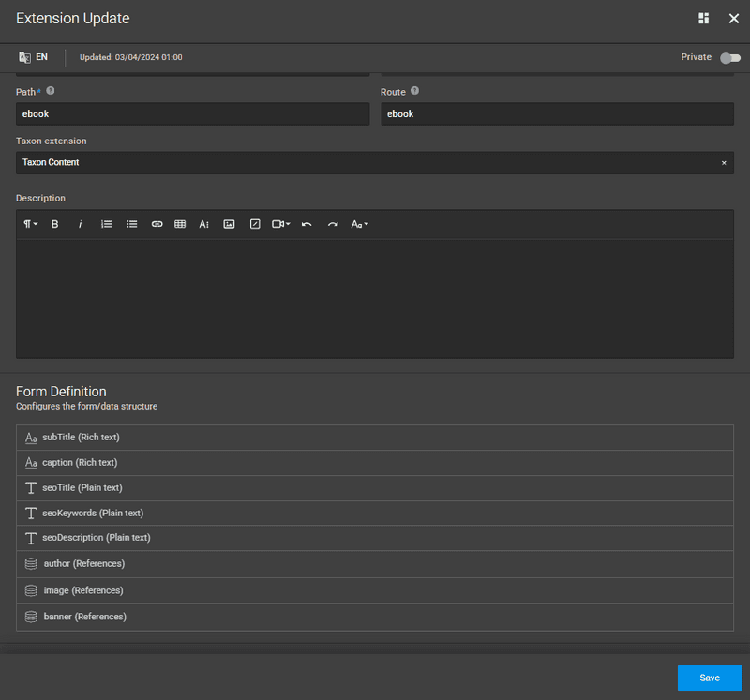Toggle bold formatting in Description editor
Screen dimensions: 750x700
point(55,224)
